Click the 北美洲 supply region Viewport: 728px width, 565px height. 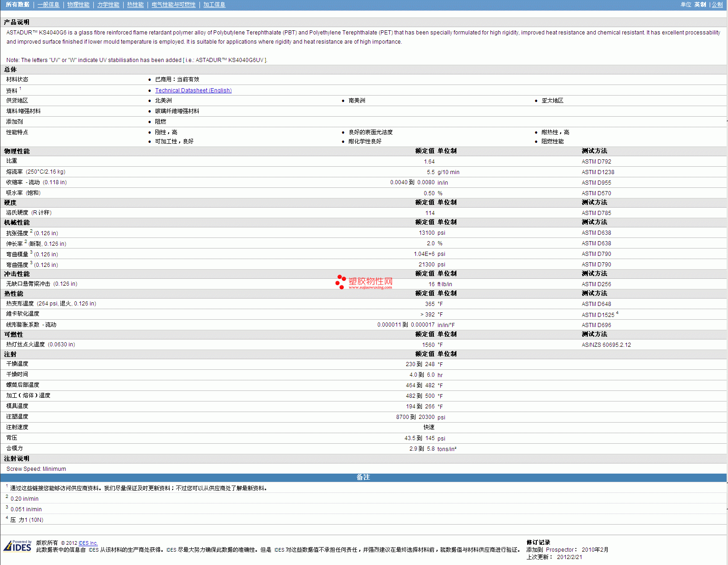click(163, 101)
